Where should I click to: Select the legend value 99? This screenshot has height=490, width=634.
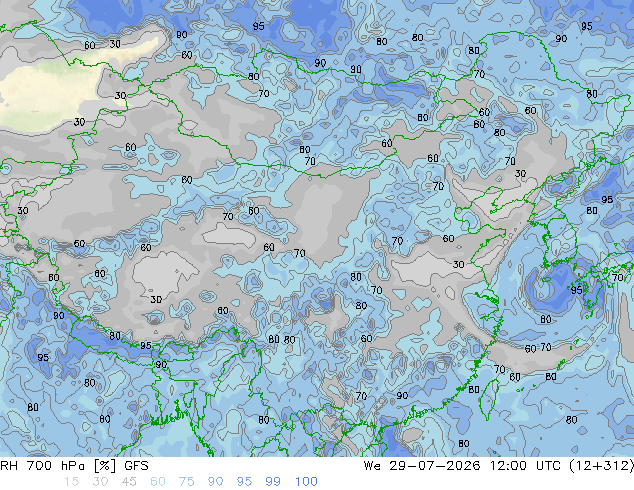(x=273, y=482)
